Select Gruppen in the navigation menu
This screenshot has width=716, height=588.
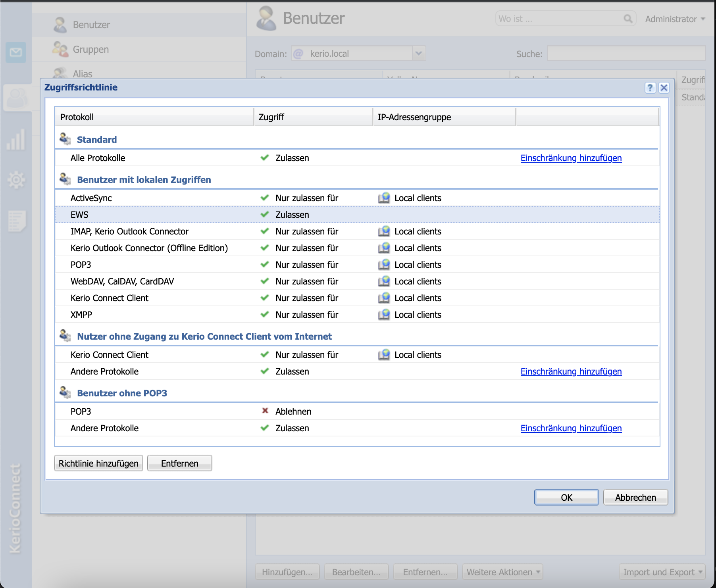(x=90, y=50)
